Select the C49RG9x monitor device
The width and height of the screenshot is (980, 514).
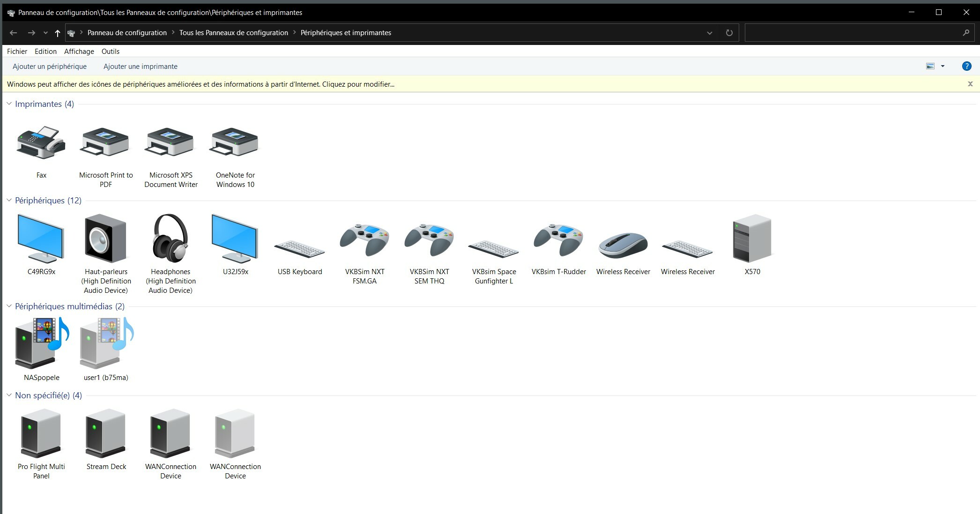pos(41,238)
